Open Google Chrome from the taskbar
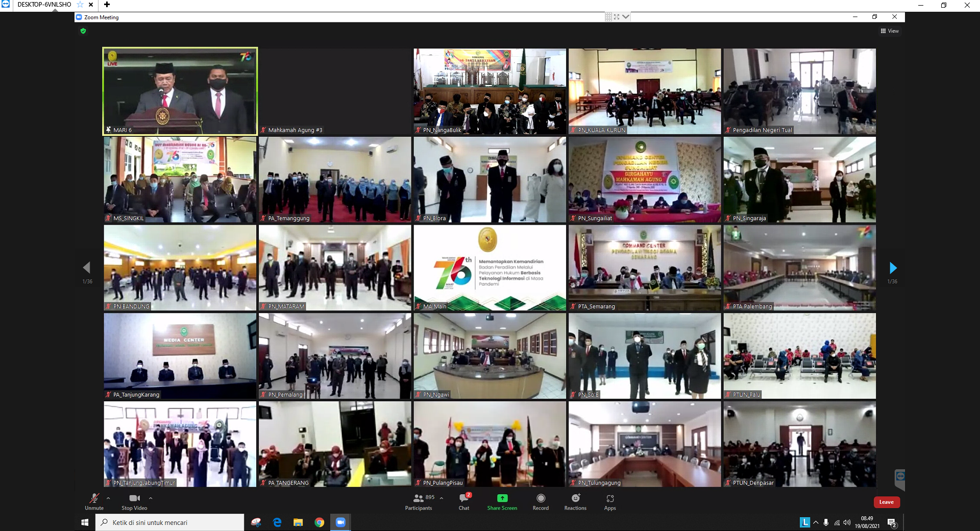Screen dimensions: 980x531 [320, 522]
